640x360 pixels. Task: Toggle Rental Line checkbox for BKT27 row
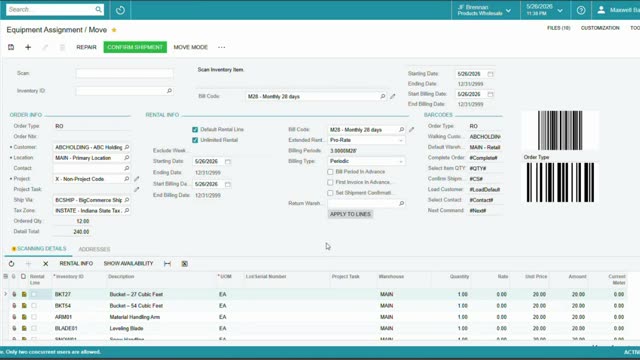tap(34, 294)
